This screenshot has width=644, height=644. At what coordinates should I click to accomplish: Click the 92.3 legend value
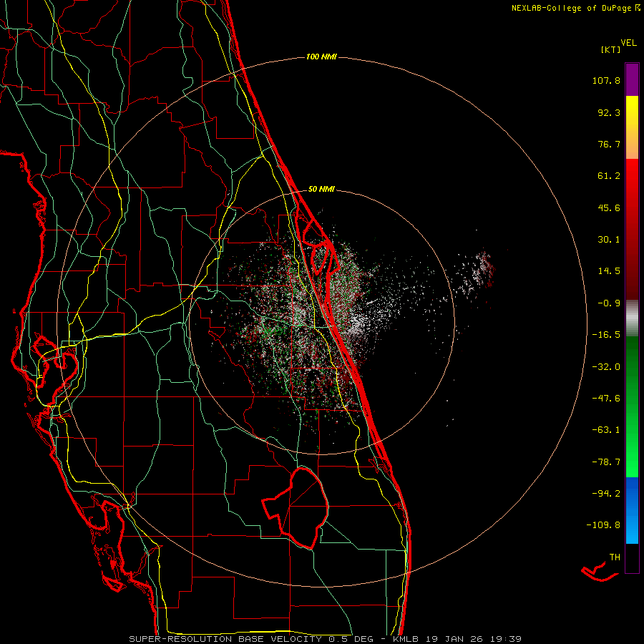(x=609, y=112)
